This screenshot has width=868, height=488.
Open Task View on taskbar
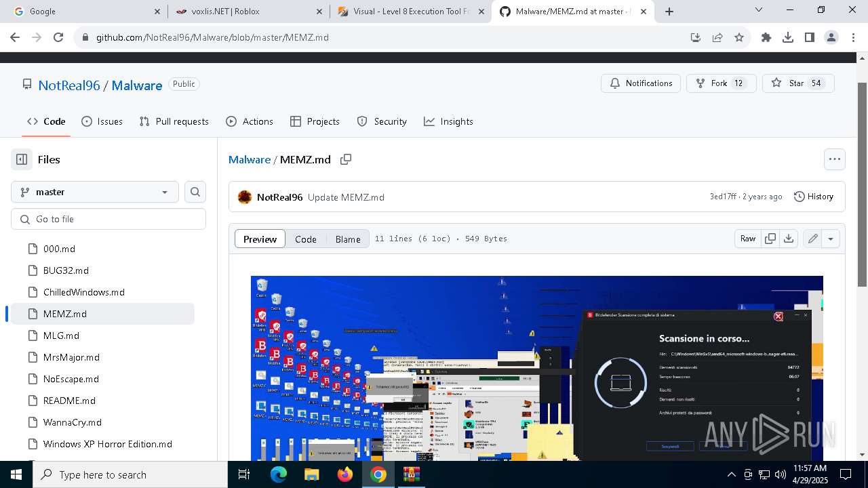245,474
